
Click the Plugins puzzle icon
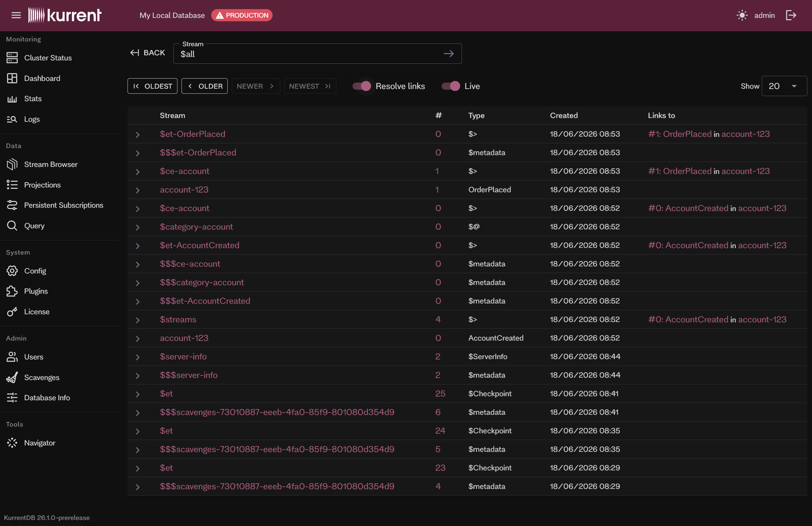tap(12, 291)
